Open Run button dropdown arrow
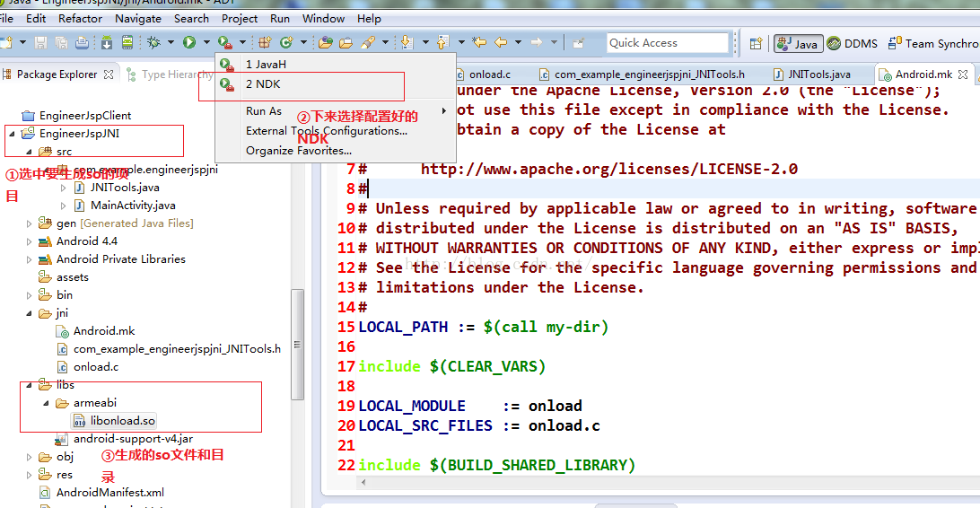Screen dimensions: 980x508 (x=205, y=42)
